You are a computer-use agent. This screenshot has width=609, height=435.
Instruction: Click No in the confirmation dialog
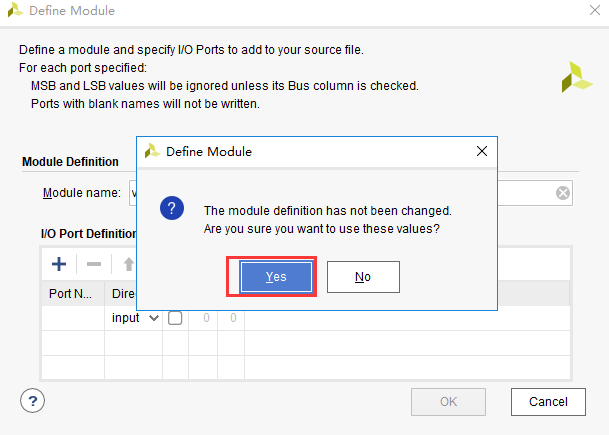click(363, 277)
